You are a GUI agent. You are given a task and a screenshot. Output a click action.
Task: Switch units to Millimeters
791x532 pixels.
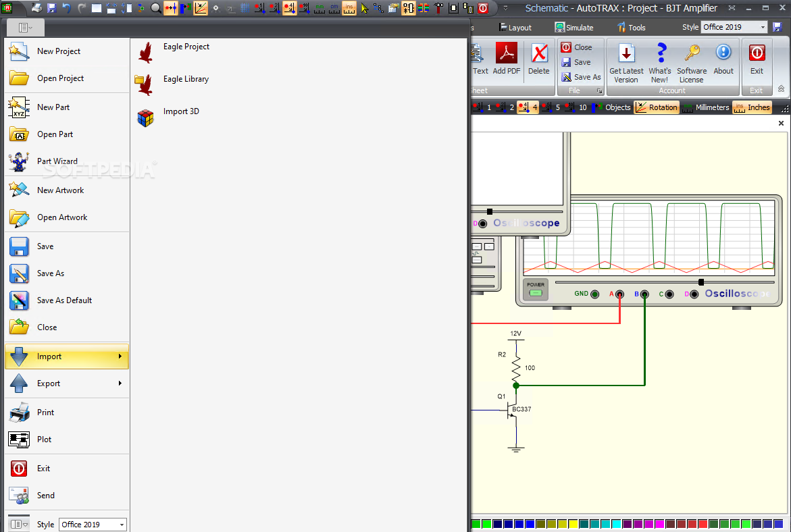click(706, 107)
